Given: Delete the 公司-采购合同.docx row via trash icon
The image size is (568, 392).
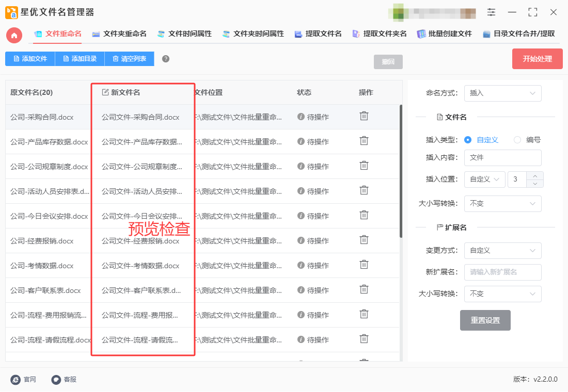Looking at the screenshot, I should [x=364, y=116].
